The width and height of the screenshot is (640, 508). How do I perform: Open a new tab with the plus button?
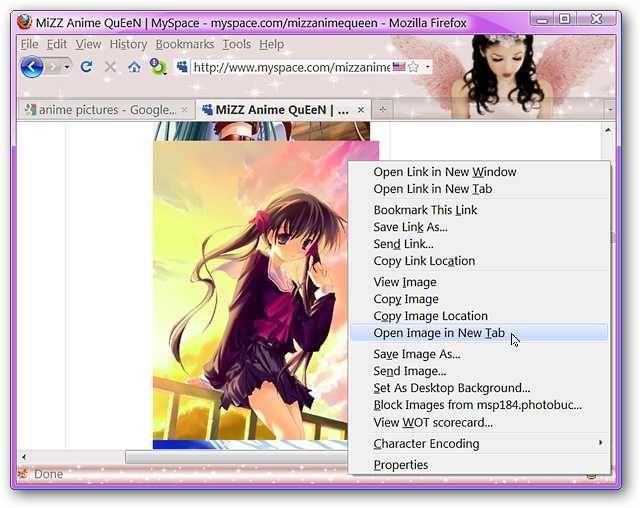pos(382,109)
